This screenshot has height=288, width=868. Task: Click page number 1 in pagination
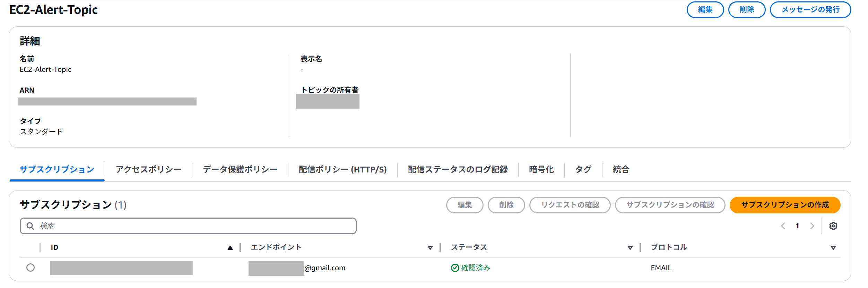(797, 226)
